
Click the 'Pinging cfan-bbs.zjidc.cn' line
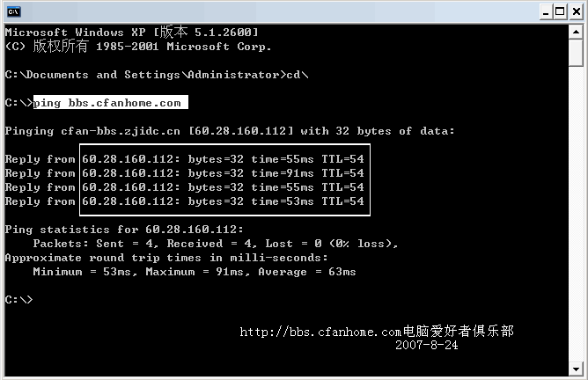229,131
